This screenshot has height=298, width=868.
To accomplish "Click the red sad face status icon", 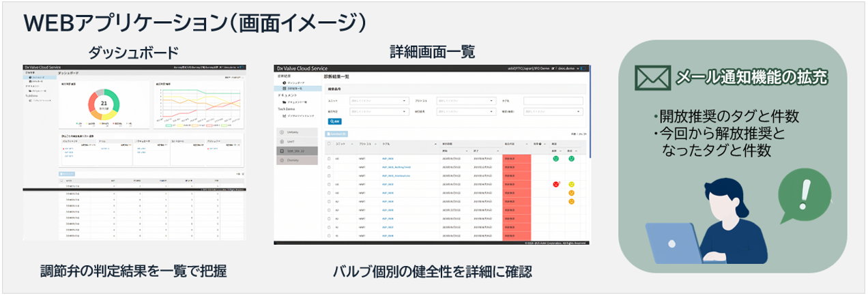I will [556, 184].
